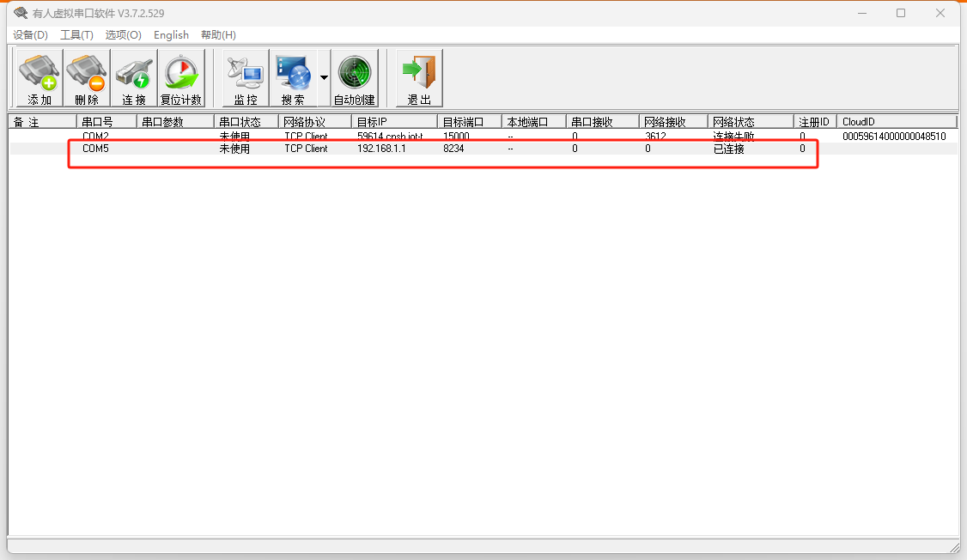This screenshot has width=967, height=560.
Task: Click the 复位计数 reset counter icon
Action: tap(181, 78)
